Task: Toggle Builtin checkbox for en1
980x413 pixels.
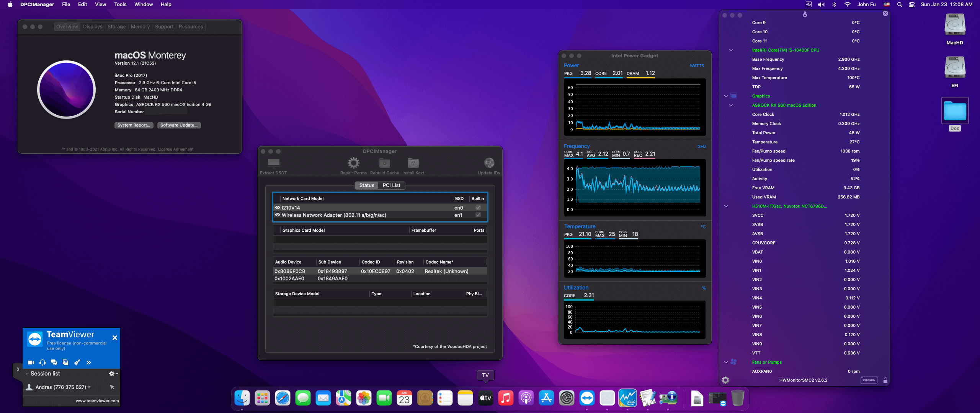Action: pyautogui.click(x=478, y=215)
